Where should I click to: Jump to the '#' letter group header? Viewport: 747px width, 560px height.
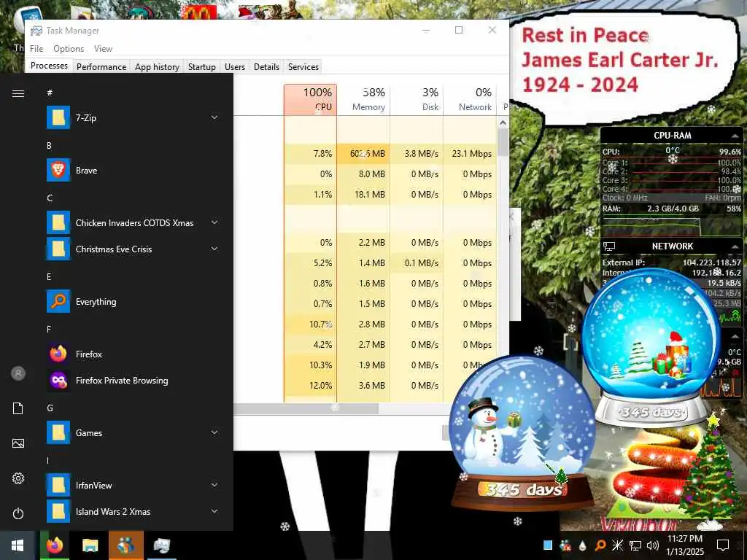click(x=50, y=93)
